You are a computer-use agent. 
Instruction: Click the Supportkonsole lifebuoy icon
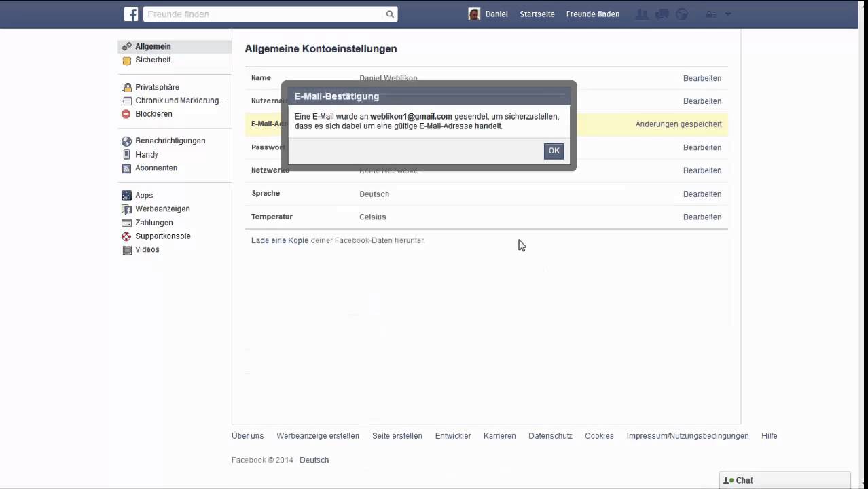coord(126,236)
